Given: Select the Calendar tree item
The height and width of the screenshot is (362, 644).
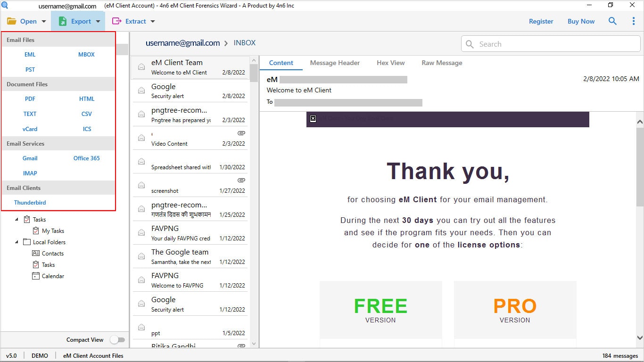Looking at the screenshot, I should 53,276.
